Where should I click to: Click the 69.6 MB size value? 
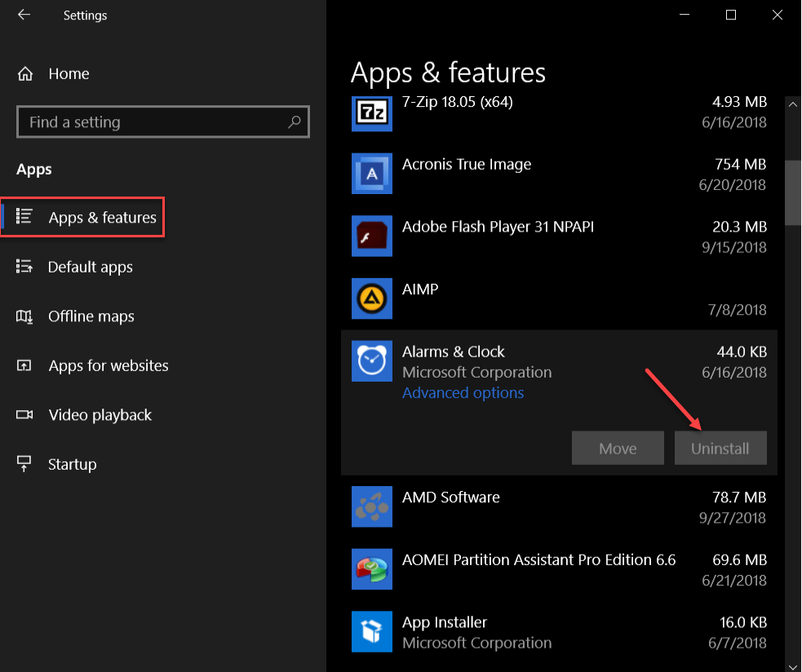[x=740, y=559]
